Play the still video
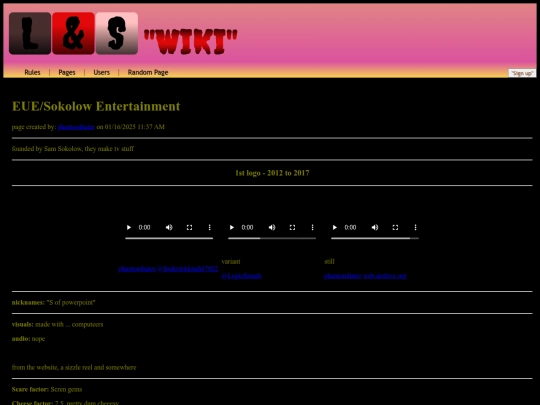The height and width of the screenshot is (405, 540). coord(335,227)
